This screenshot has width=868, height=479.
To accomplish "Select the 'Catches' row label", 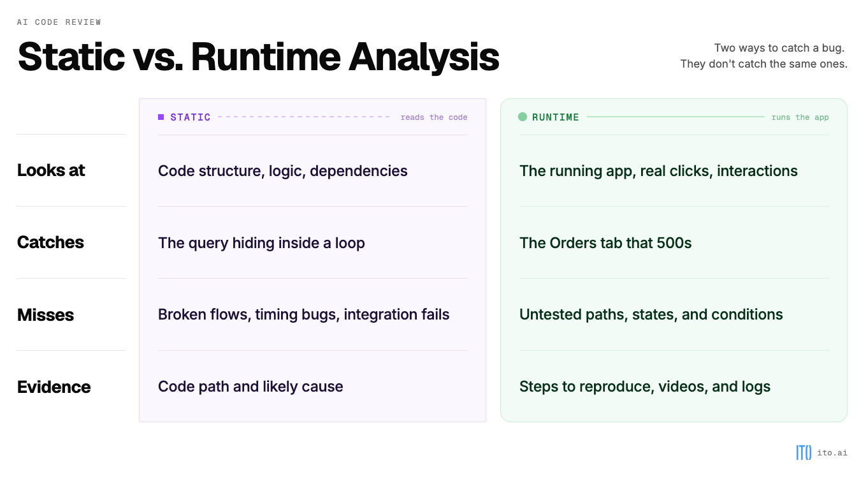I will [50, 242].
